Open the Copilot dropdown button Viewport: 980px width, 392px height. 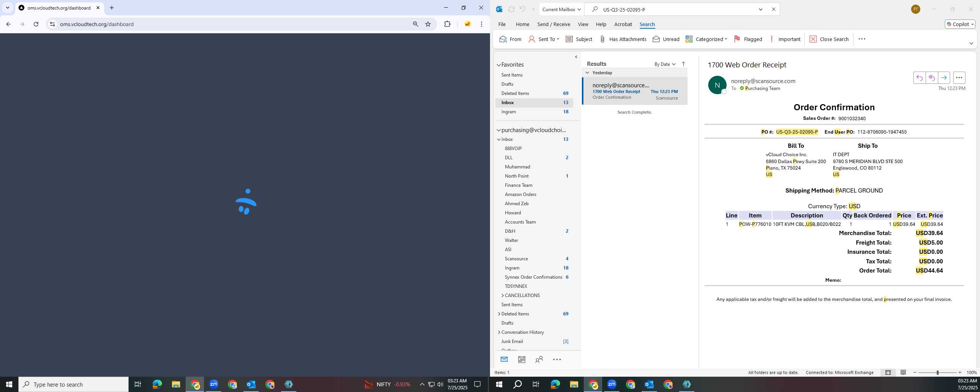tap(960, 24)
